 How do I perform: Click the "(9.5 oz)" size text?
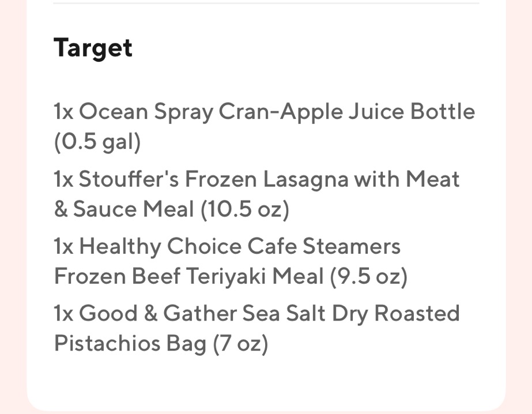click(x=369, y=277)
